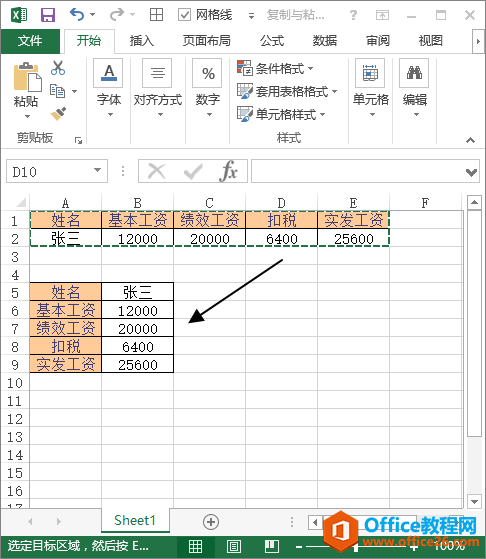
Task: Toggle the 网格线 gridlines checkbox
Action: click(184, 15)
